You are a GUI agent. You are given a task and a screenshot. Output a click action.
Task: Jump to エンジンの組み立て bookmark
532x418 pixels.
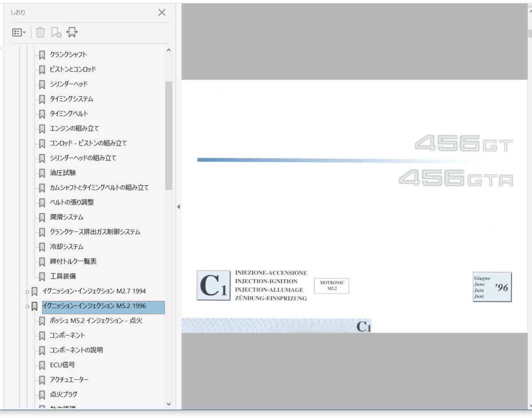tap(74, 129)
